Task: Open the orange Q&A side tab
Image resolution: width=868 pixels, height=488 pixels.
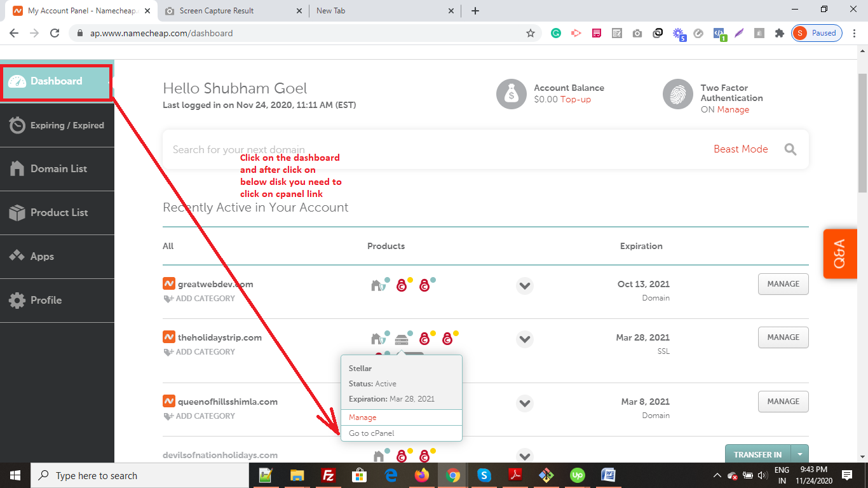Action: pyautogui.click(x=839, y=254)
